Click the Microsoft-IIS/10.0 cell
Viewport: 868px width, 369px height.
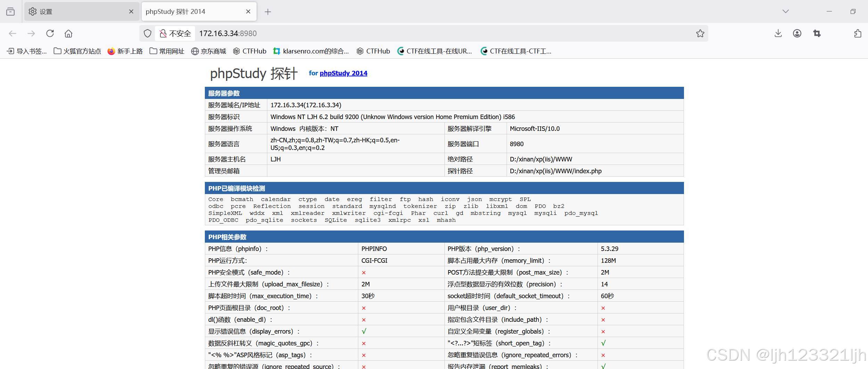(535, 129)
